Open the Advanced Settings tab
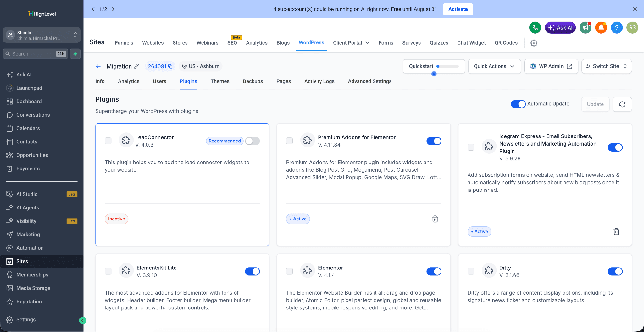This screenshot has height=332, width=644. click(x=369, y=81)
